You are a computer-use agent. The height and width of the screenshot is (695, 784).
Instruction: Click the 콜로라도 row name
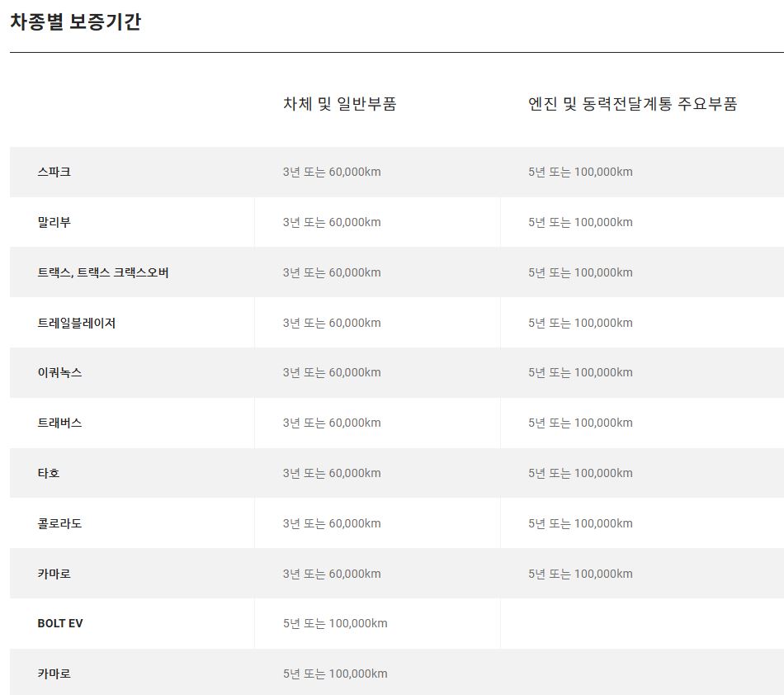(59, 523)
